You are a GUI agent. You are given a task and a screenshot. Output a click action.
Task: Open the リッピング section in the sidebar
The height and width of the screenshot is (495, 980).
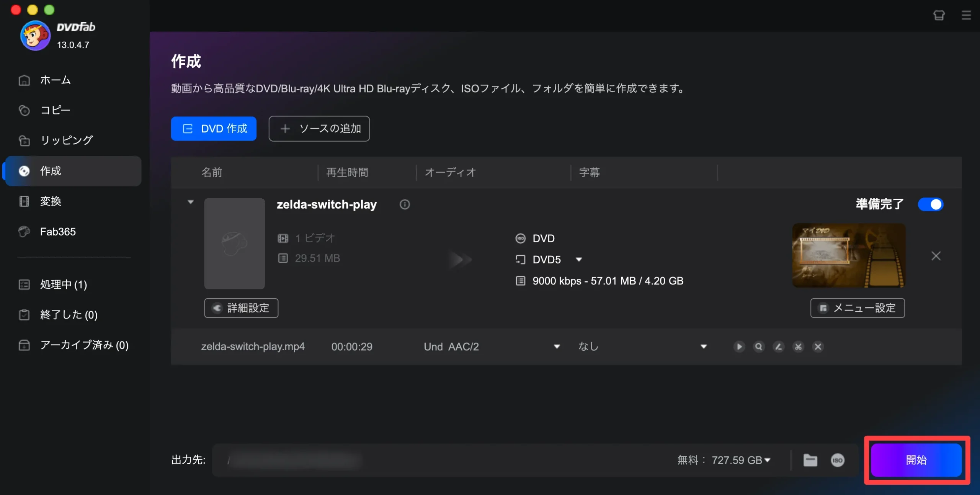[x=67, y=140]
